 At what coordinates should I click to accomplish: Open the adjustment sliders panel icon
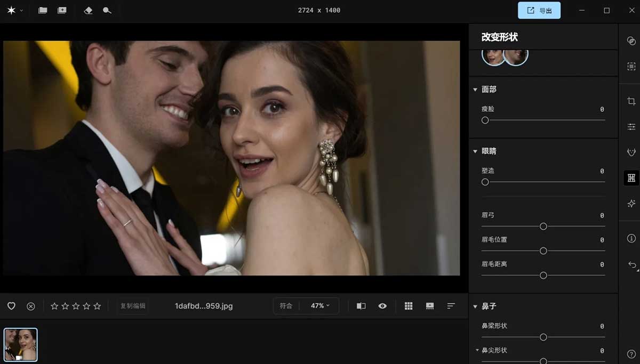pos(631,126)
